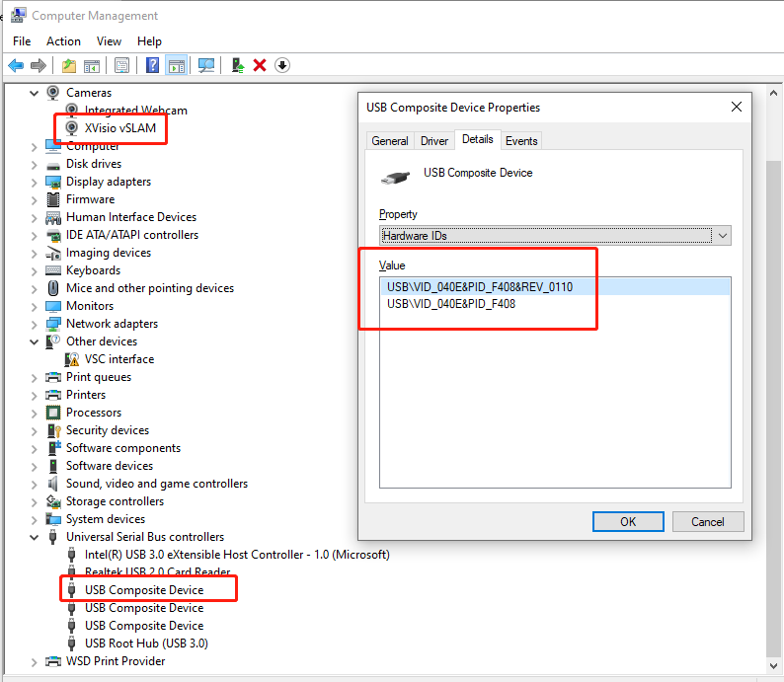Open the File menu

click(22, 41)
